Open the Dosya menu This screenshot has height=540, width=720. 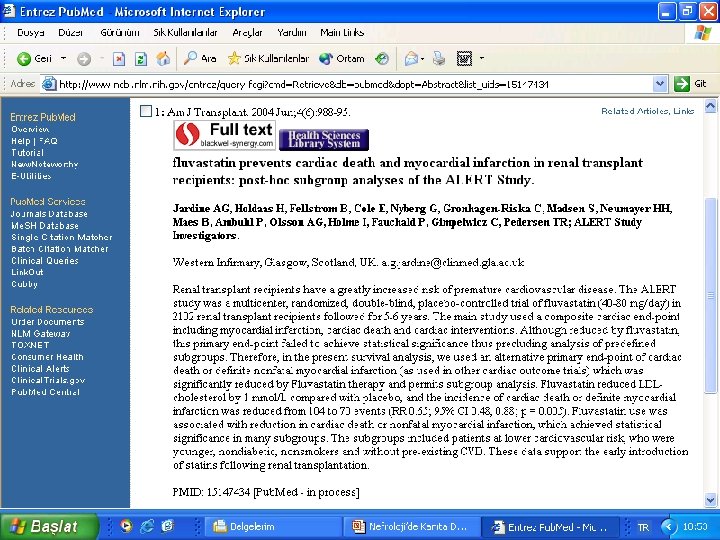pos(31,33)
